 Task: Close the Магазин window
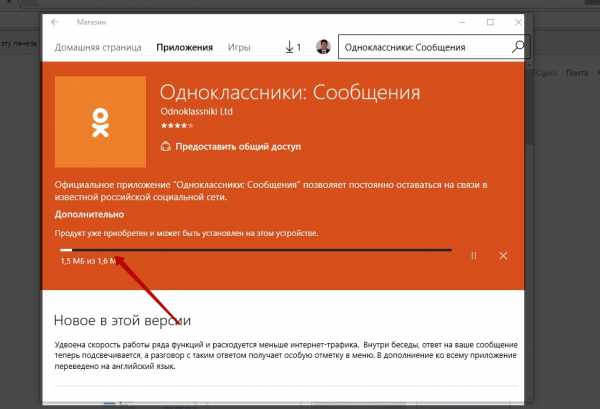518,22
